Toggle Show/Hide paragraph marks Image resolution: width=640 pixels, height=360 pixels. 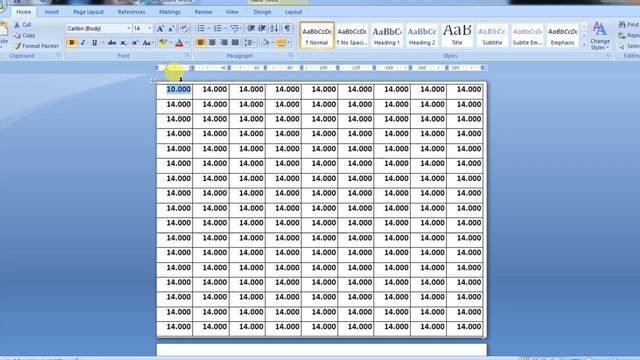point(287,29)
